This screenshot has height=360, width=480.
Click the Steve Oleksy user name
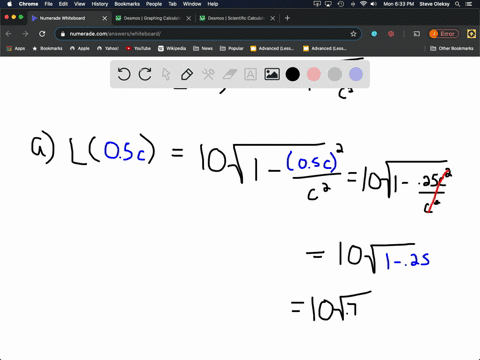click(435, 4)
